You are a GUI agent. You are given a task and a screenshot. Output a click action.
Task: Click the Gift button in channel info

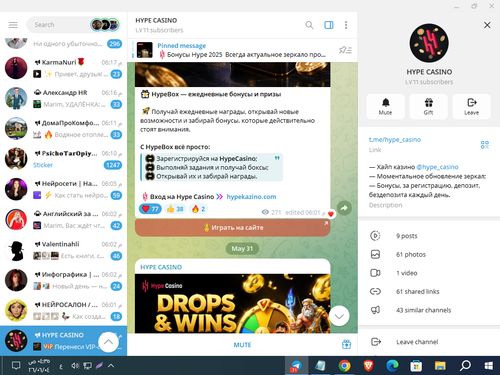428,106
